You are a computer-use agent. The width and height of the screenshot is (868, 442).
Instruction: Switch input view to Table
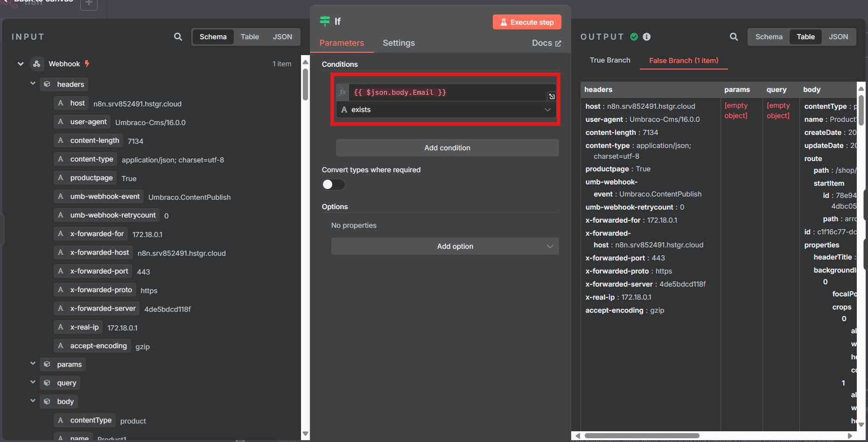250,37
